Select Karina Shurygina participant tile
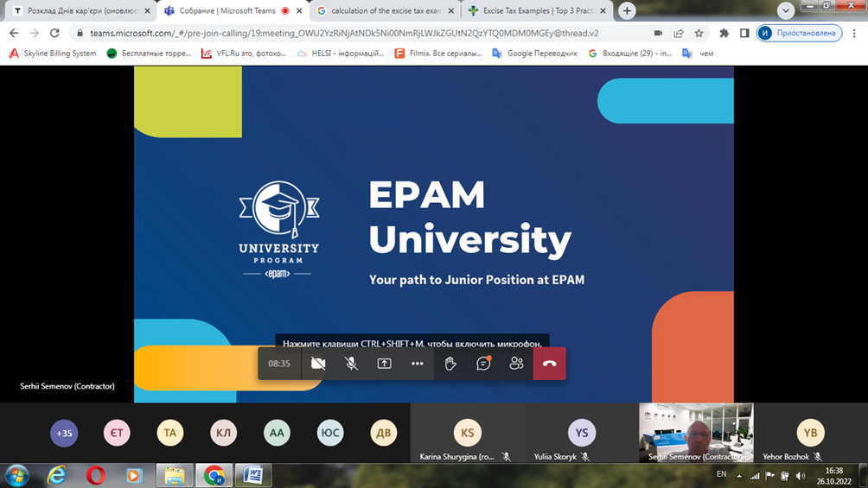 (467, 433)
